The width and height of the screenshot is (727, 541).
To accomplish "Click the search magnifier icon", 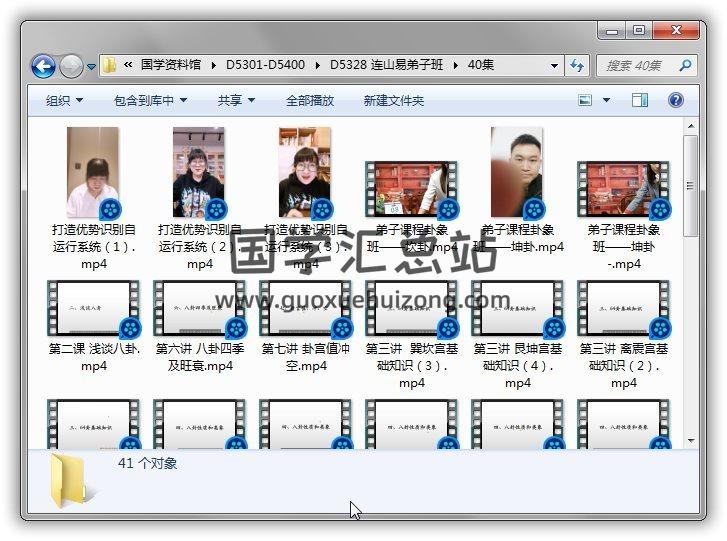I will pos(685,65).
